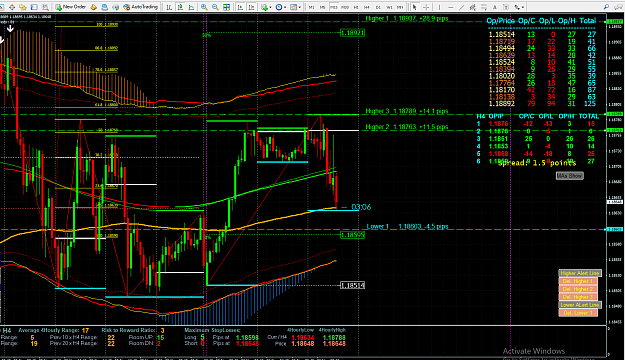The height and width of the screenshot is (360, 625).
Task: Click the blue printer-like toolbar icon
Action: (x=104, y=7)
